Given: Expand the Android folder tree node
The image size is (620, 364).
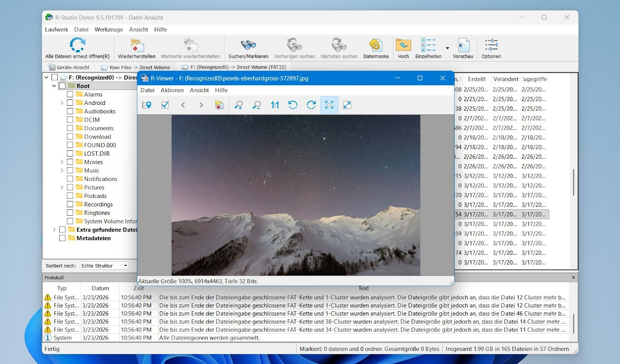Looking at the screenshot, I should [x=62, y=103].
